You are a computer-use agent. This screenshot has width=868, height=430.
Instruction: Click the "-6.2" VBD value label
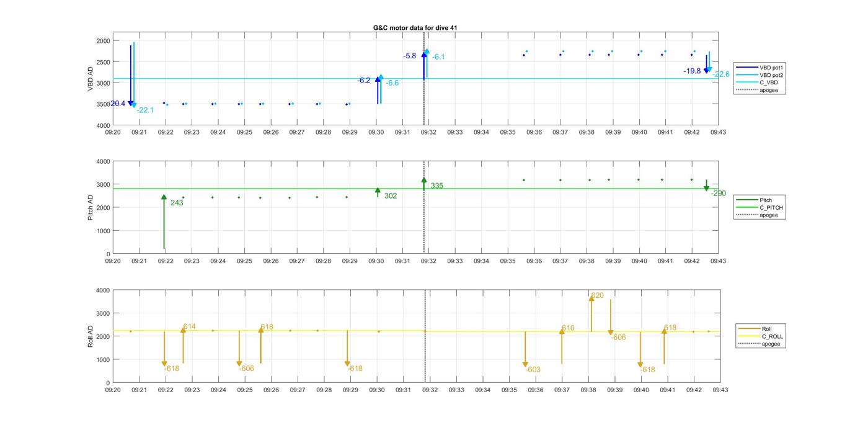click(364, 81)
